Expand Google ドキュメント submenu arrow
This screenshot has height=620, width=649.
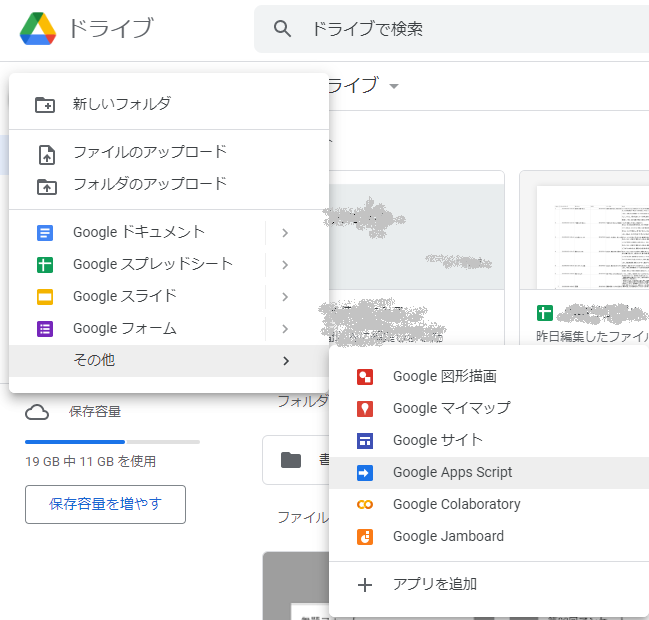[285, 233]
